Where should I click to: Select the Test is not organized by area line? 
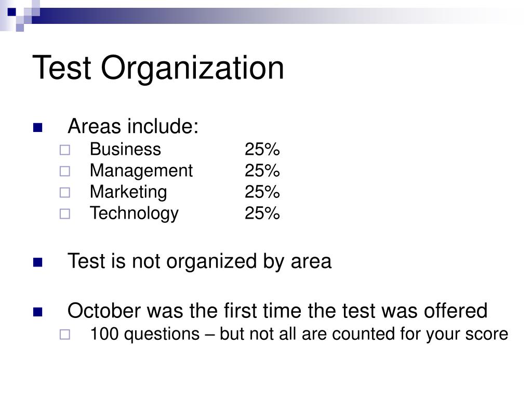[x=199, y=262]
